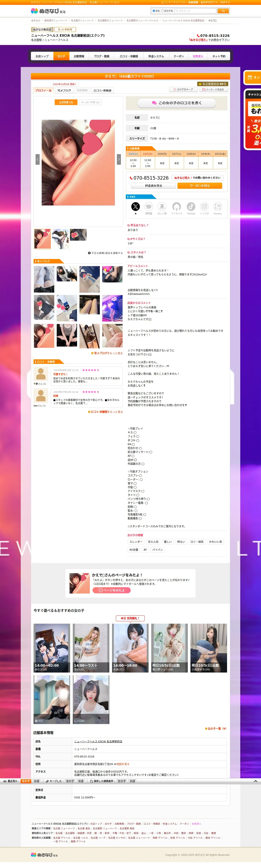Screen dimensions: 261x868
Task: Show next photo with right arrow
Action: (x=119, y=159)
